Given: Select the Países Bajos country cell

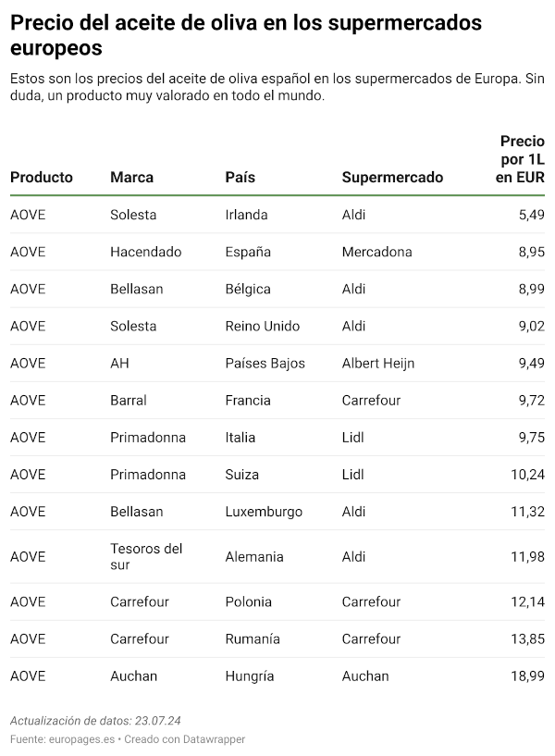Looking at the screenshot, I should (265, 363).
